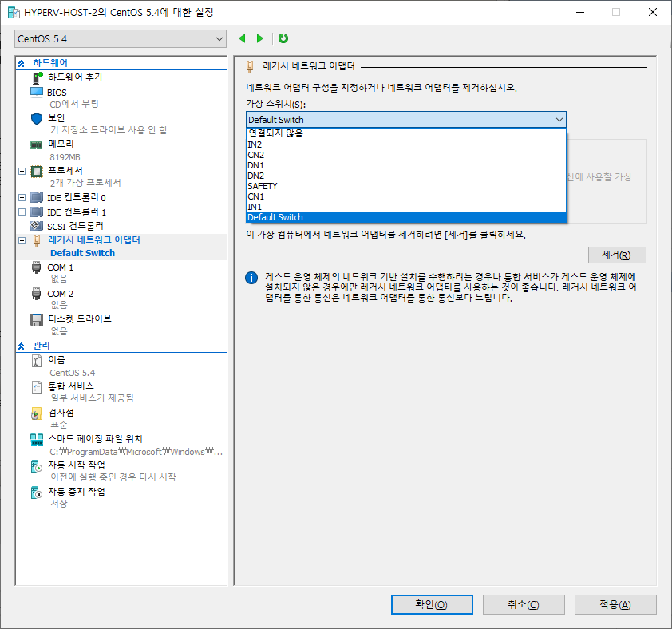Choose SAFETY from the virtual switch list
The height and width of the screenshot is (629, 672).
[x=263, y=186]
